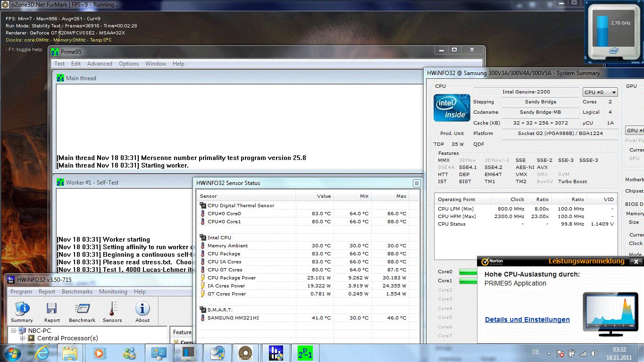Show hidden system tray icons arrow
Screen dimensions: 644x362
pos(549,353)
